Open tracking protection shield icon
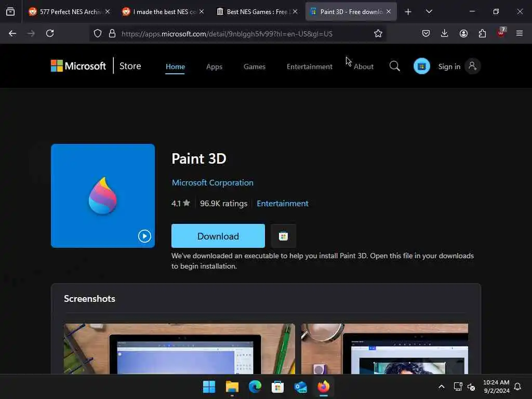Image resolution: width=532 pixels, height=399 pixels. (x=98, y=33)
